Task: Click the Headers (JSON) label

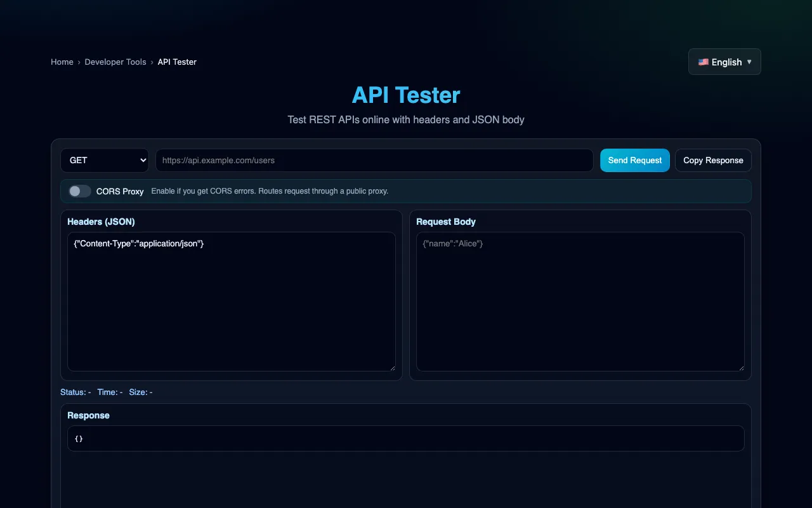Action: pyautogui.click(x=101, y=222)
